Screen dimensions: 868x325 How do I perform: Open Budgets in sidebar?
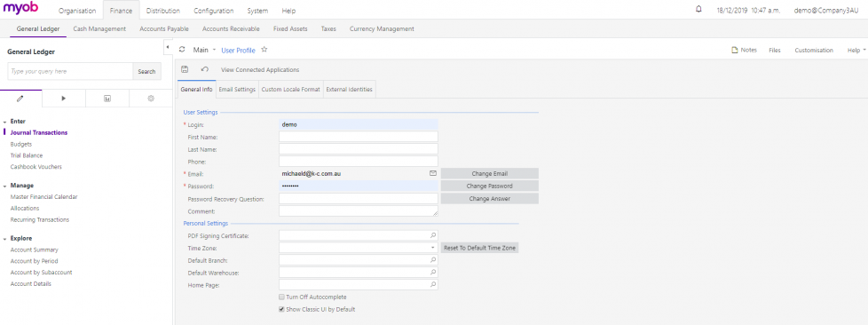(21, 144)
